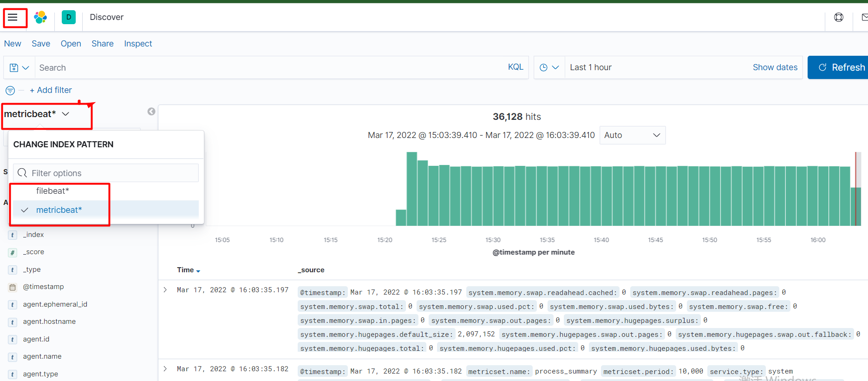This screenshot has width=868, height=381.
Task: Collapse the field sidebar arrow icon
Action: coord(151,112)
